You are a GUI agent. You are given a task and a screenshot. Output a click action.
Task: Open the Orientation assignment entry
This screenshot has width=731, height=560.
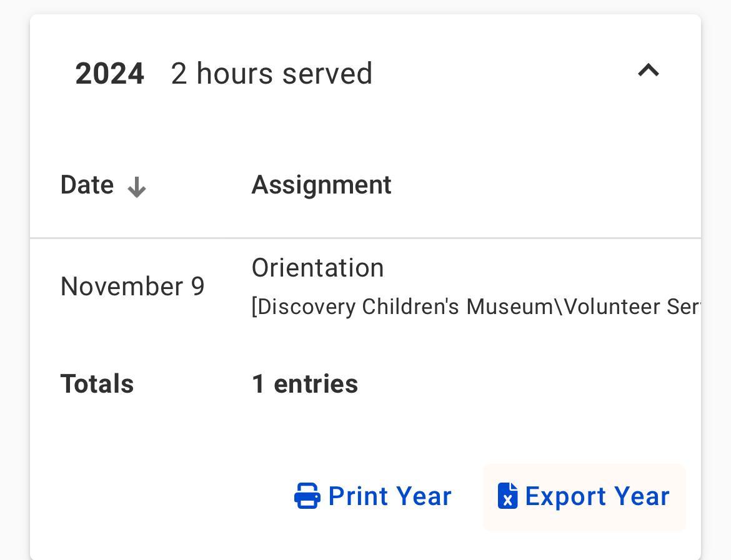click(317, 268)
